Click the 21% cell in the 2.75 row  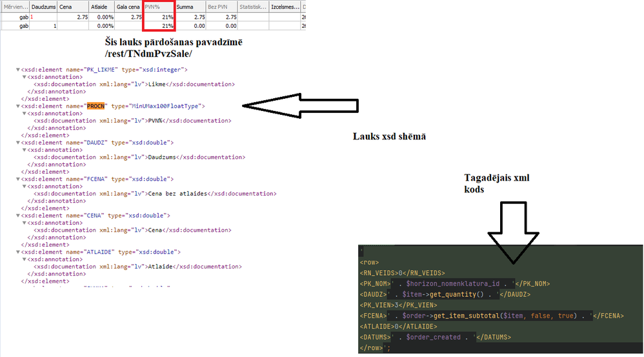pyautogui.click(x=159, y=17)
